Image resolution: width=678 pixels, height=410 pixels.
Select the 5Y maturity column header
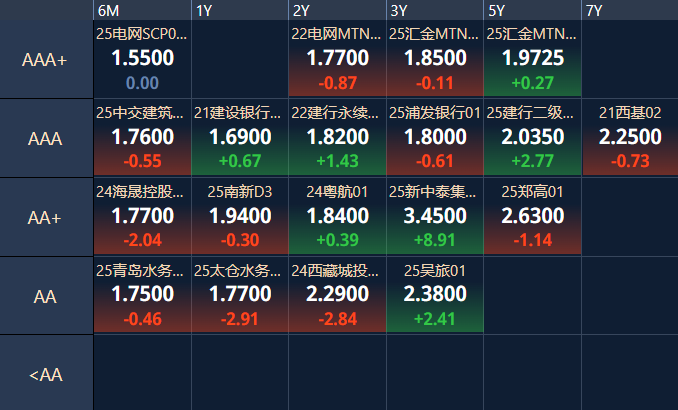click(532, 10)
